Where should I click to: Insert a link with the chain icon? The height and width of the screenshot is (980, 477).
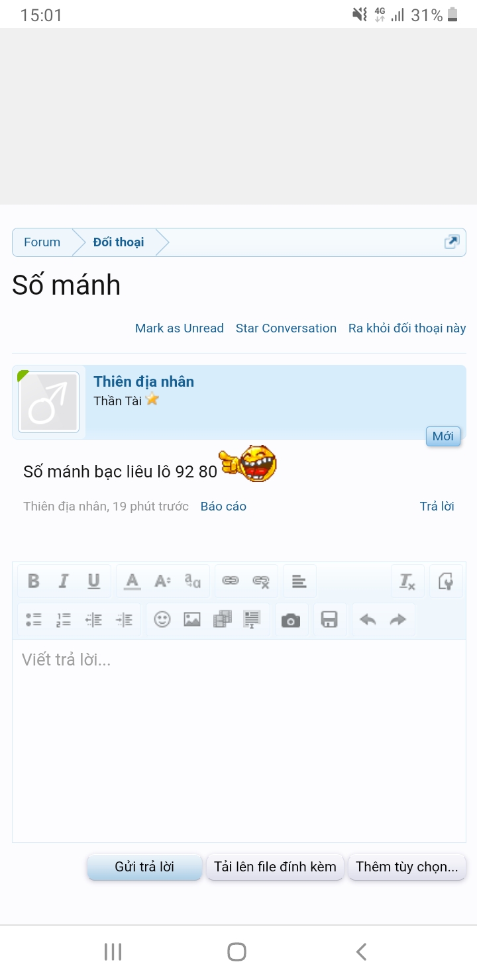pos(231,581)
